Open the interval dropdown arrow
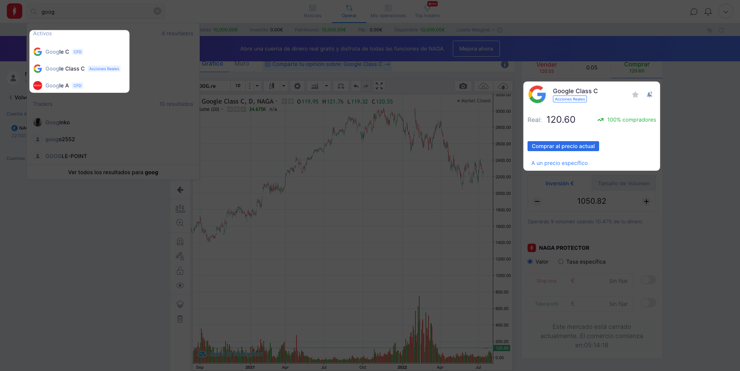Viewport: 740px width, 371px height. tap(257, 86)
